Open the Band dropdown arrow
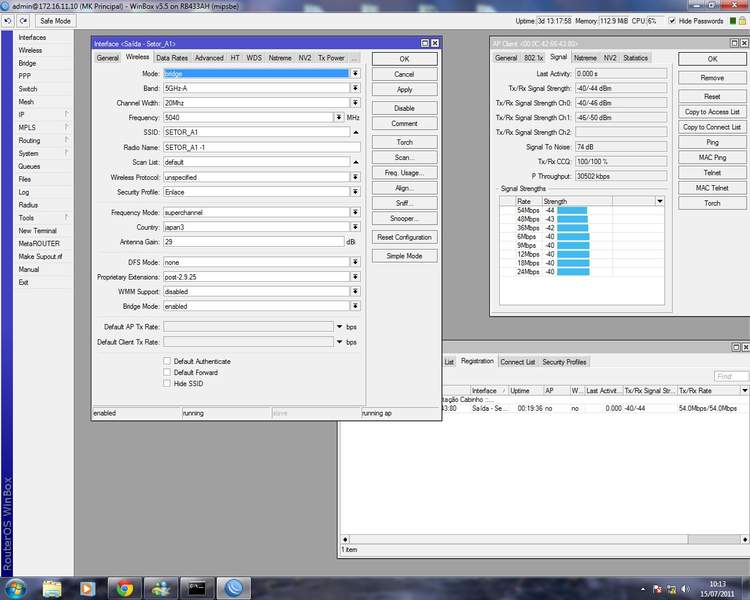The image size is (750, 600). pyautogui.click(x=355, y=89)
